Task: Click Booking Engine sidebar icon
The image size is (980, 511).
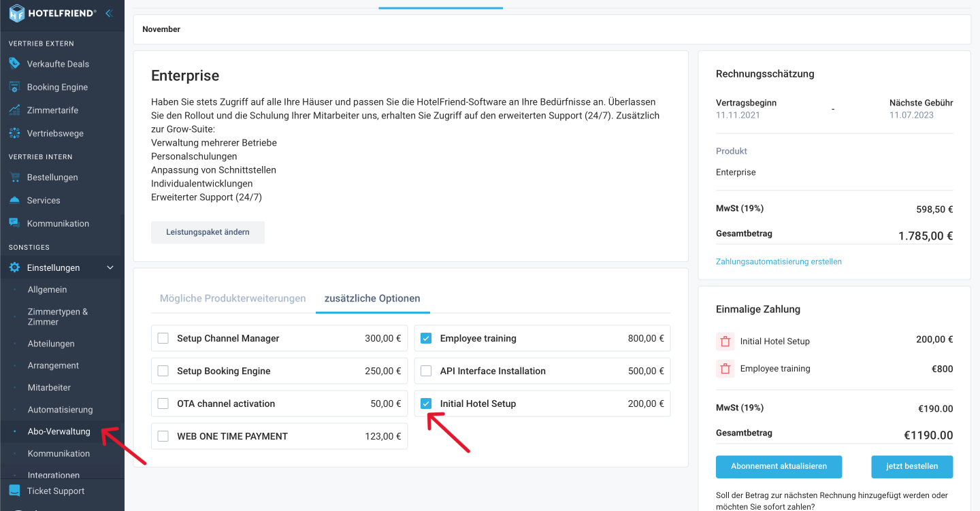Action: coord(14,87)
